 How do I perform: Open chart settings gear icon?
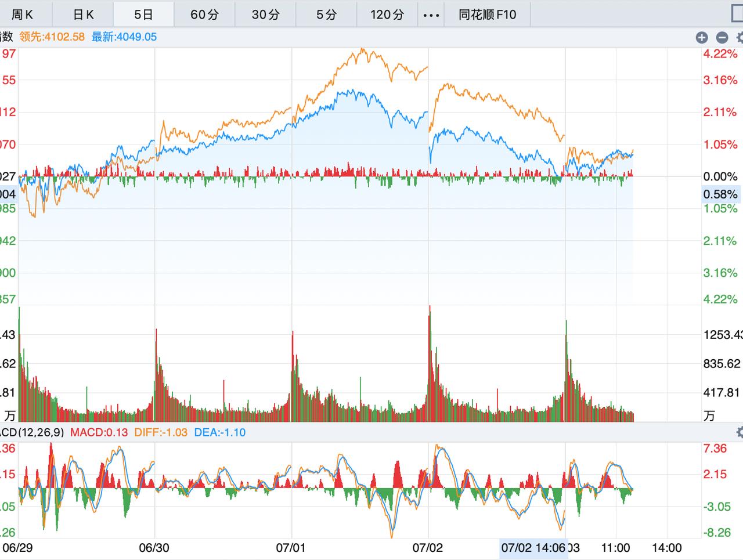tap(740, 38)
